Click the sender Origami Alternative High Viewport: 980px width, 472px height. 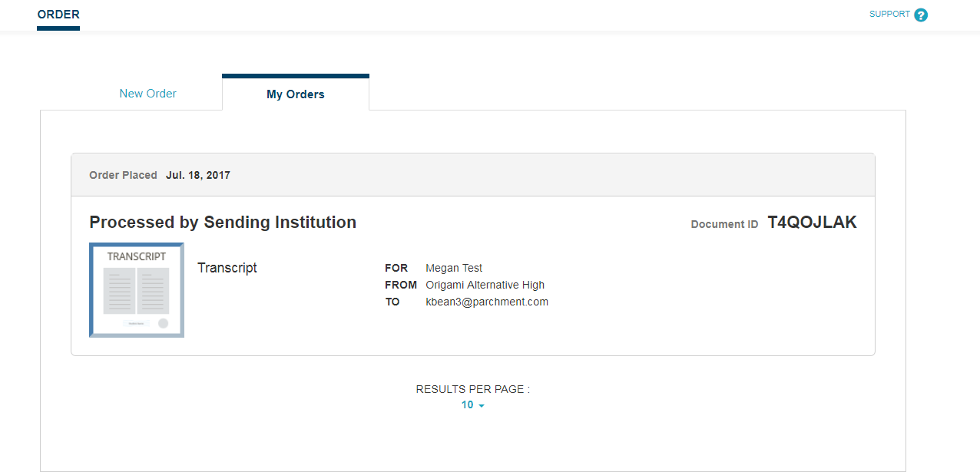485,285
